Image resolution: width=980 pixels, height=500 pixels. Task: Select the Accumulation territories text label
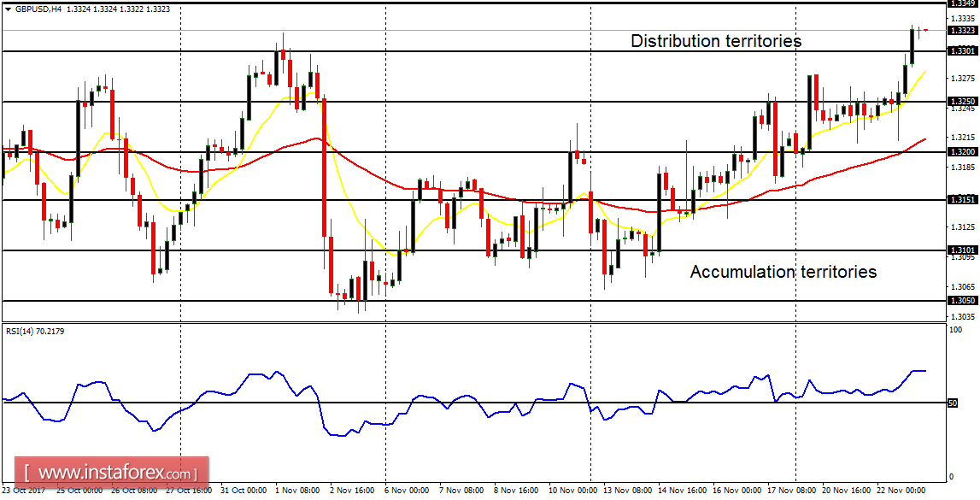click(x=783, y=272)
